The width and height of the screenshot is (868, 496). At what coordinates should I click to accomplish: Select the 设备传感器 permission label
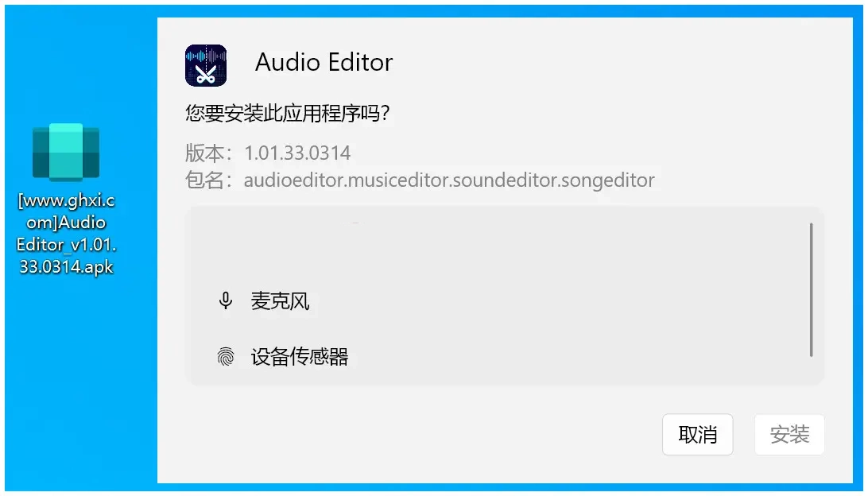[x=300, y=356]
